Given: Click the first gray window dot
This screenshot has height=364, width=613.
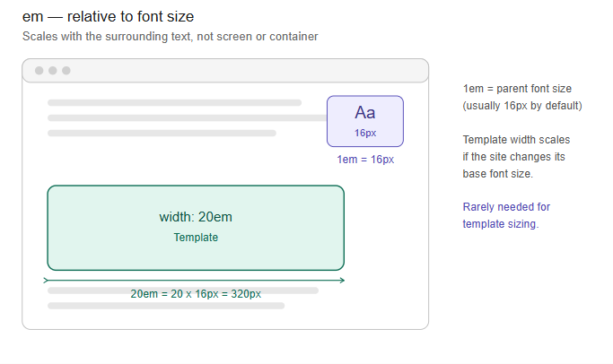Looking at the screenshot, I should tap(39, 70).
